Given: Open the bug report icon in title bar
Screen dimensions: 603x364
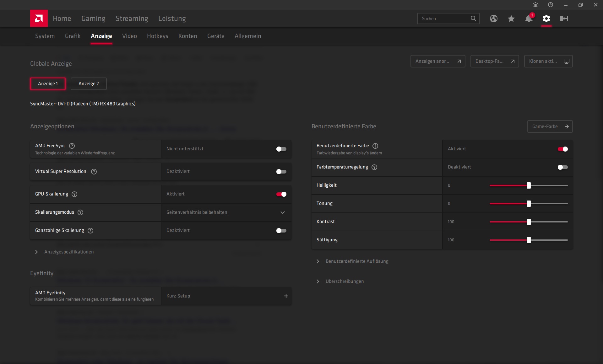Looking at the screenshot, I should click(535, 5).
